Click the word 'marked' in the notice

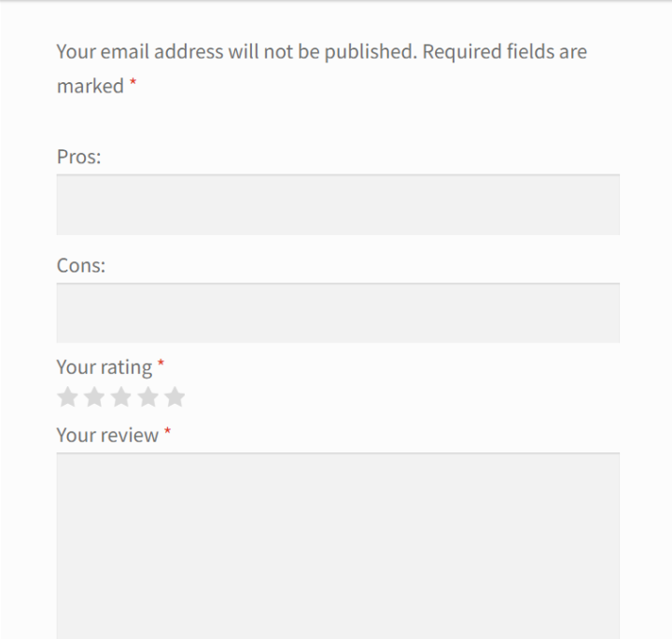90,86
